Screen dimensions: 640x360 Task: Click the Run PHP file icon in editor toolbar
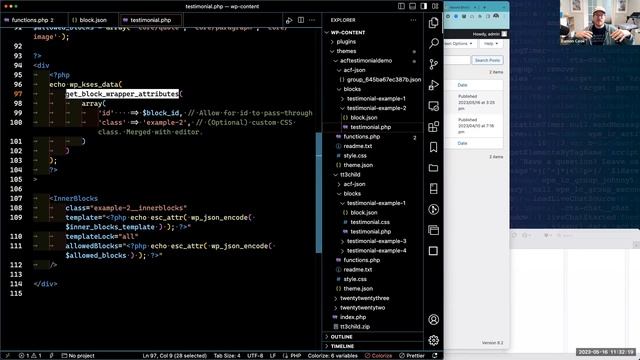click(289, 20)
